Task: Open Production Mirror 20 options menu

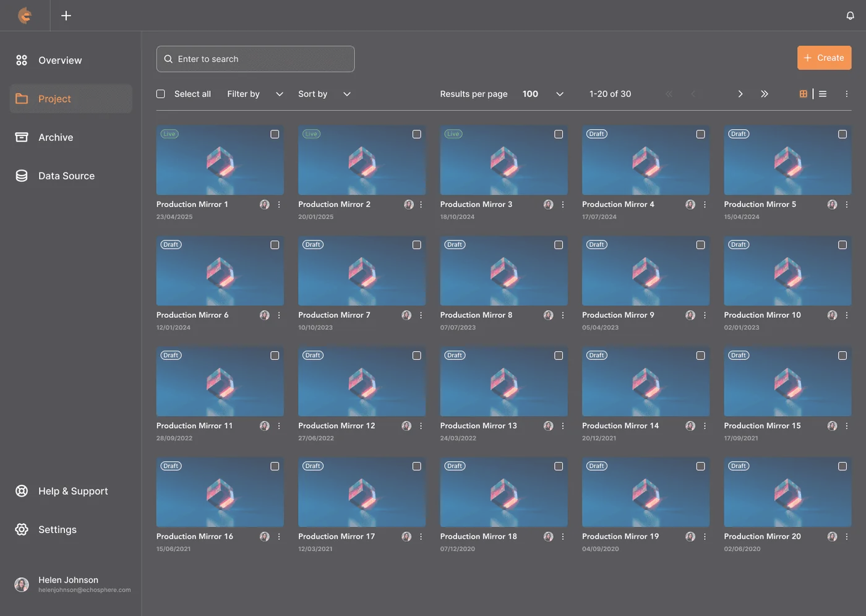Action: (847, 537)
